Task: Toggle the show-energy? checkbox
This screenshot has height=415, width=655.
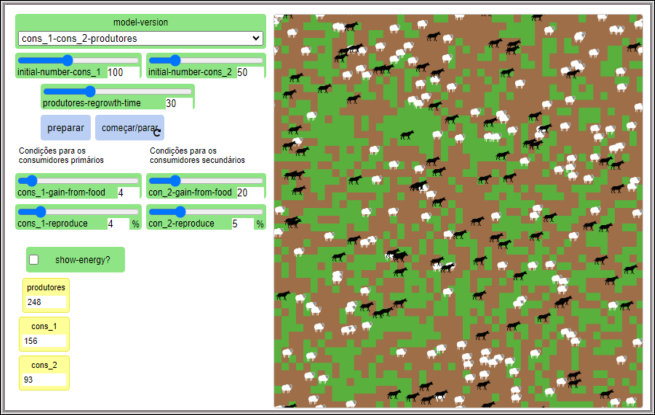Action: click(x=34, y=260)
